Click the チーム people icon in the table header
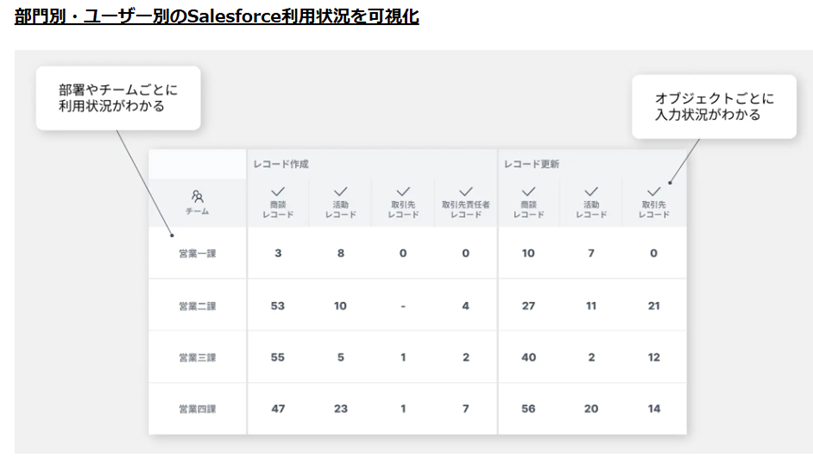The height and width of the screenshot is (459, 813). tap(197, 197)
